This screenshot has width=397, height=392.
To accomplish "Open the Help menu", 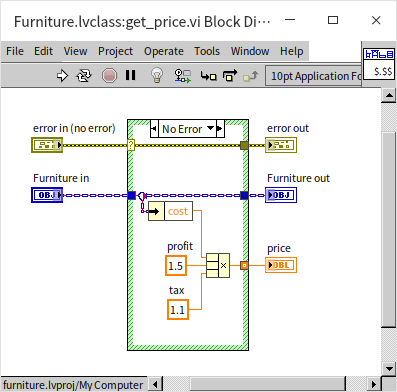I will 292,51.
